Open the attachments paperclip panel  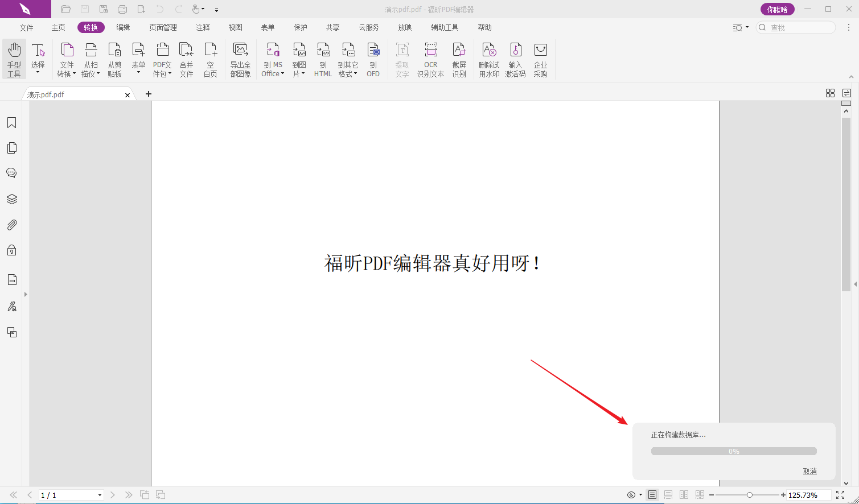11,225
